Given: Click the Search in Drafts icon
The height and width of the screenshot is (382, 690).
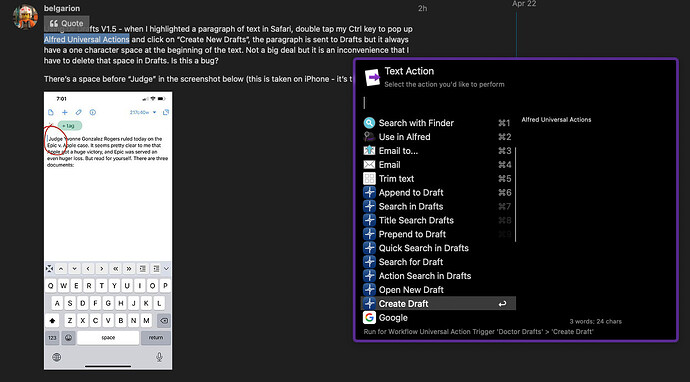Looking at the screenshot, I should (x=369, y=206).
